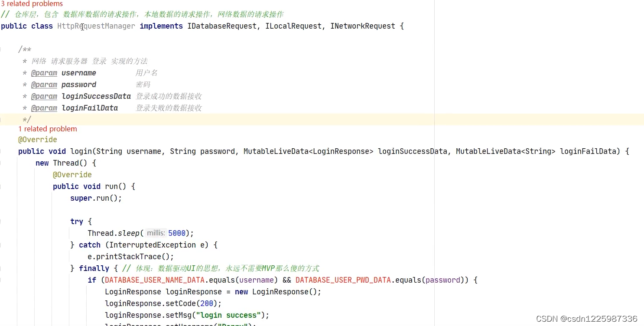This screenshot has width=644, height=326.
Task: Click MutableLiveData<LoginResponse> parameter type
Action: point(309,151)
